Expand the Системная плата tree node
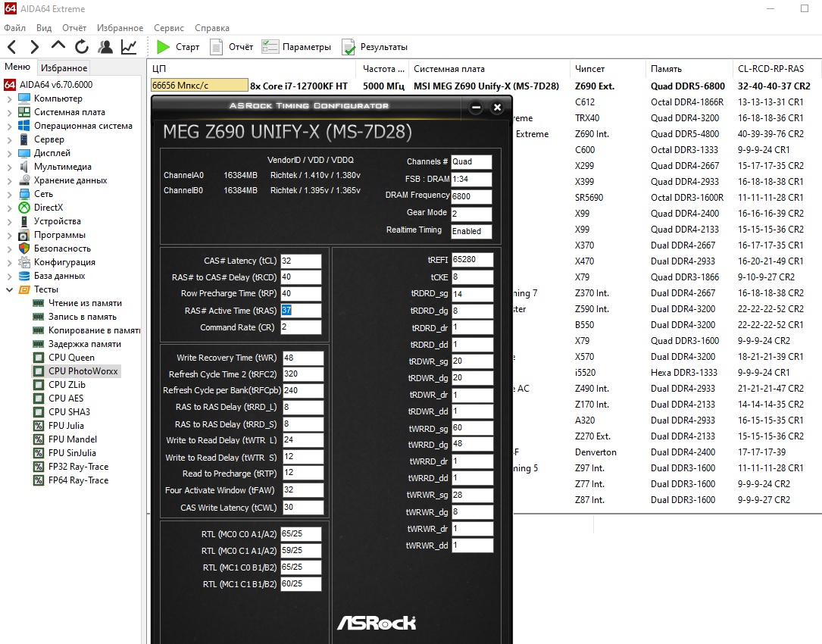Image resolution: width=822 pixels, height=644 pixels. pyautogui.click(x=9, y=112)
